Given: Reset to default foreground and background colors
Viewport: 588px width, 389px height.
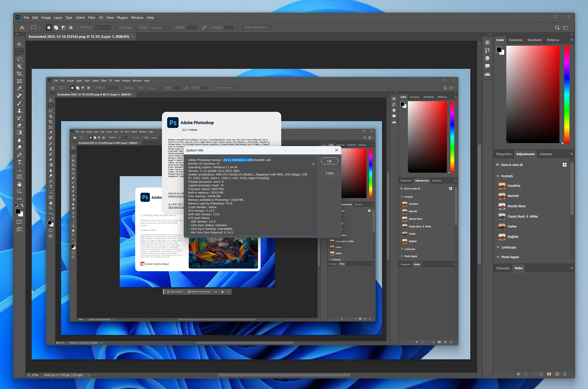Looking at the screenshot, I should (x=16, y=206).
